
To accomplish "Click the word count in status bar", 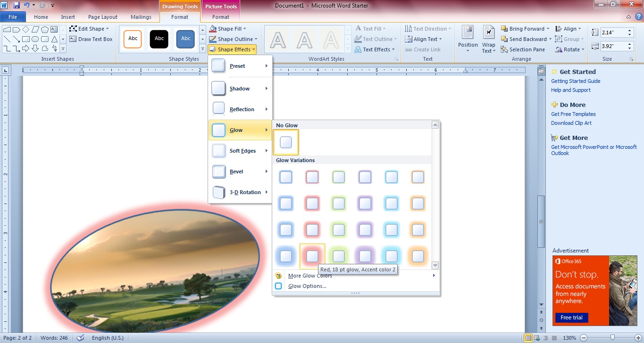I will coord(54,338).
